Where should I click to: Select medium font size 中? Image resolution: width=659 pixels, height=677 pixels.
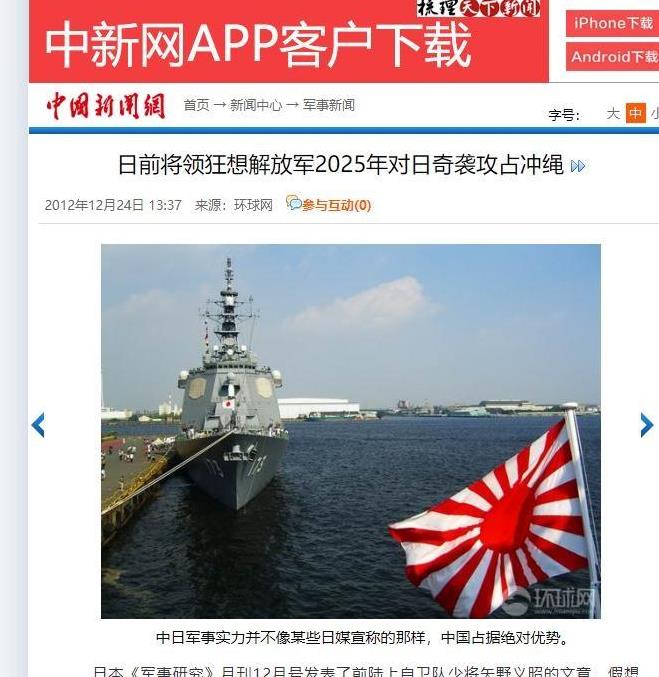click(x=636, y=113)
